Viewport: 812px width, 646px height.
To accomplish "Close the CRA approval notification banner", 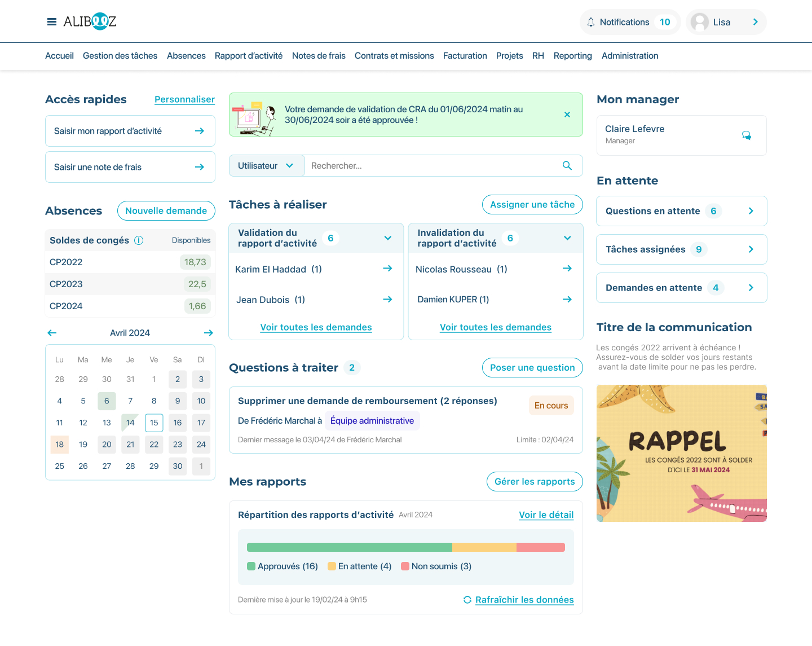I will click(567, 115).
